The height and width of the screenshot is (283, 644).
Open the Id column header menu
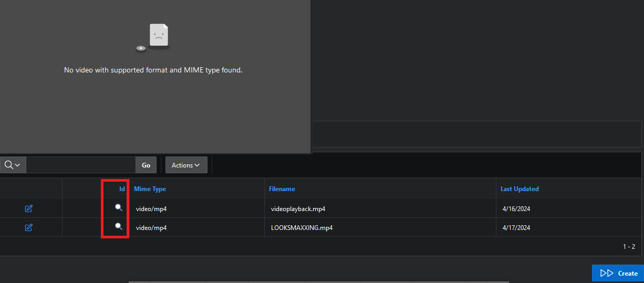point(122,189)
